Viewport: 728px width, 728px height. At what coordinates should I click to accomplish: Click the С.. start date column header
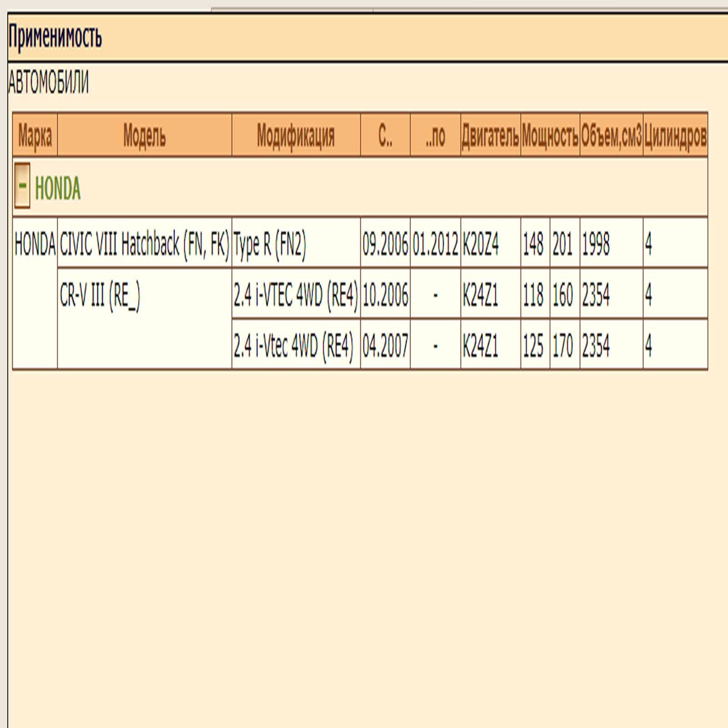point(385,135)
